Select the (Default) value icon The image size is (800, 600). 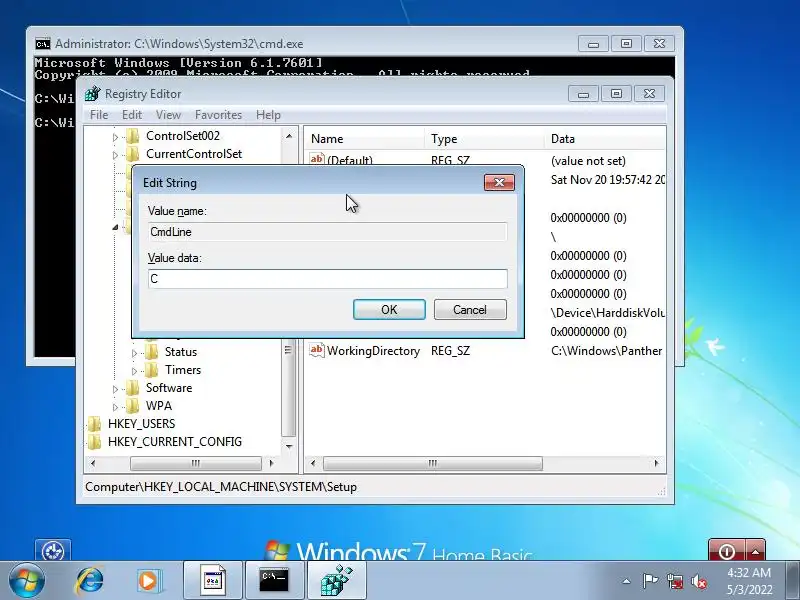(316, 159)
